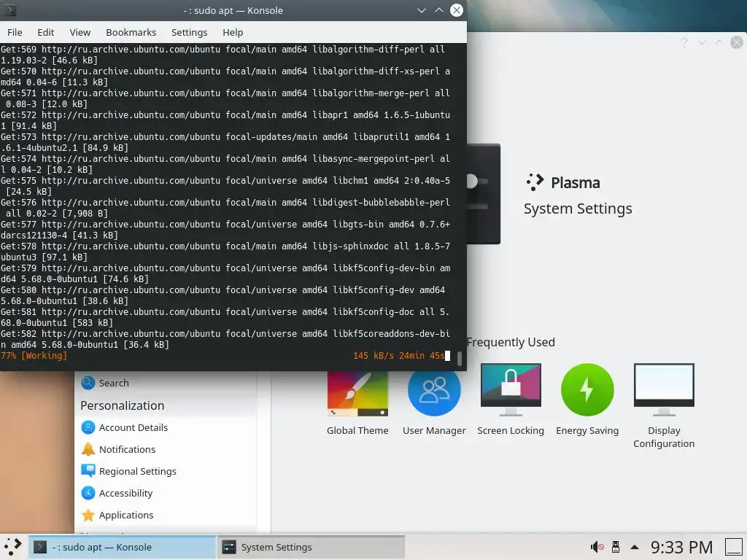Open Screen Locking from Frequently Used
This screenshot has width=747, height=560.
(511, 389)
